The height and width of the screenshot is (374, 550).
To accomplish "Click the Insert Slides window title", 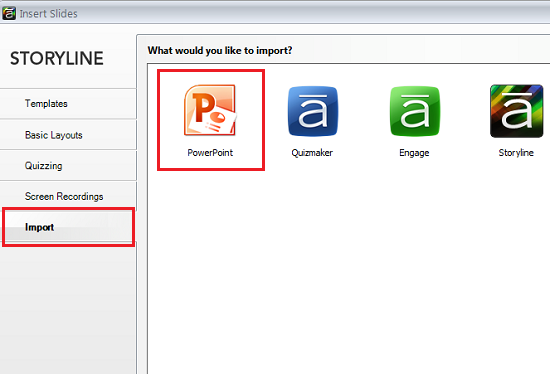I will coord(48,14).
